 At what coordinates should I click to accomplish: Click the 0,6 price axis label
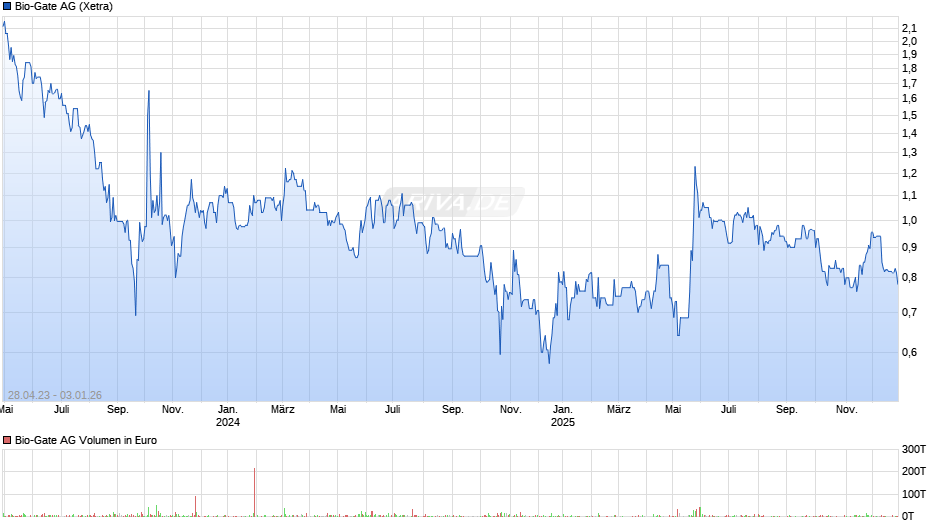pos(909,352)
